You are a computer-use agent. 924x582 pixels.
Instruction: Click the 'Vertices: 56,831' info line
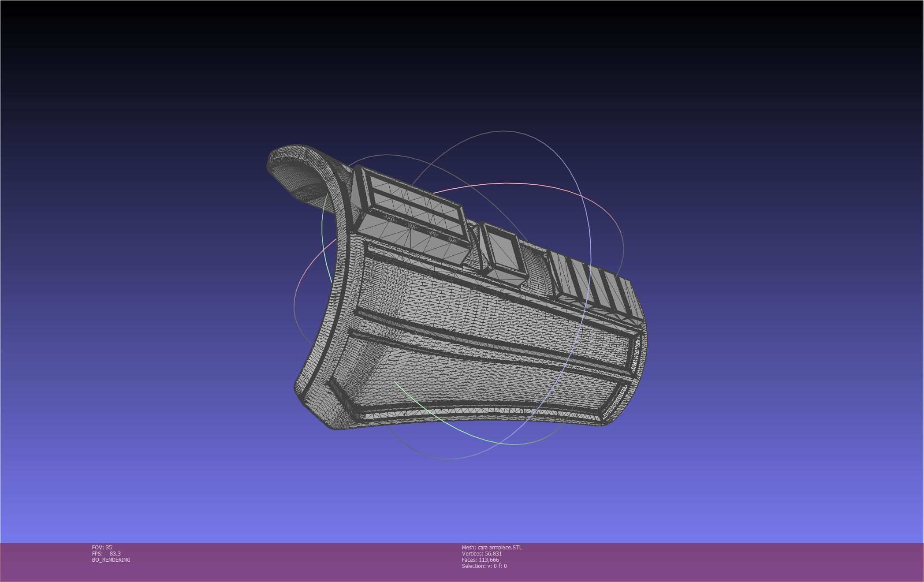pyautogui.click(x=482, y=553)
